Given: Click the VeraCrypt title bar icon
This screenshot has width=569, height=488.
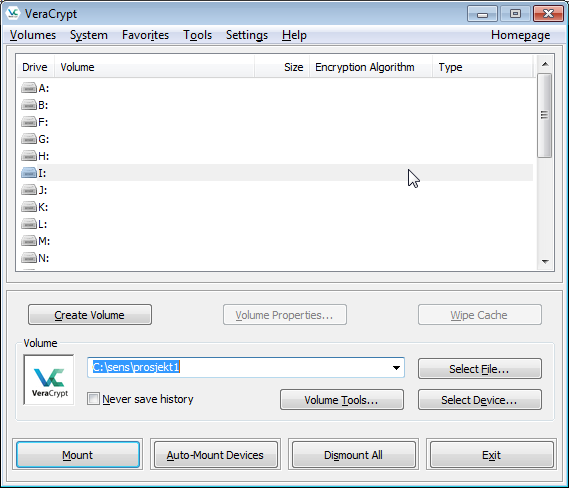Looking at the screenshot, I should 13,13.
